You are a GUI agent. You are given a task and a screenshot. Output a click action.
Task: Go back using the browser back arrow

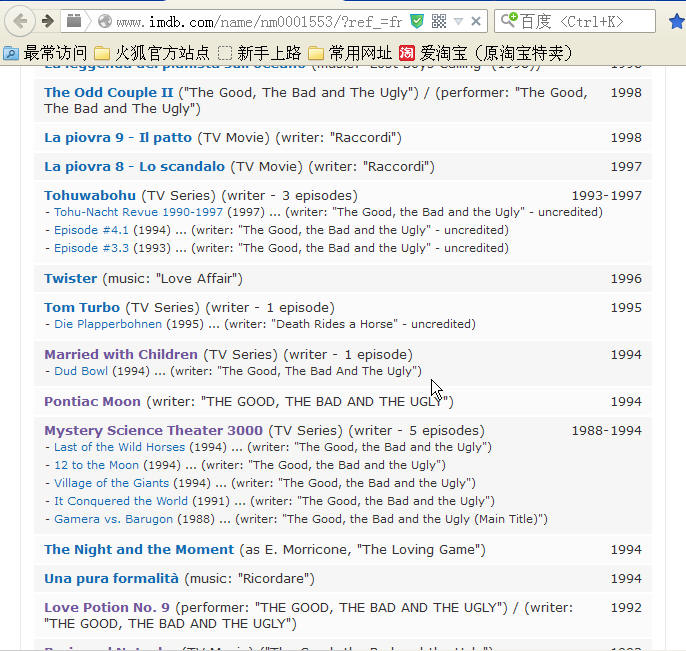(20, 21)
